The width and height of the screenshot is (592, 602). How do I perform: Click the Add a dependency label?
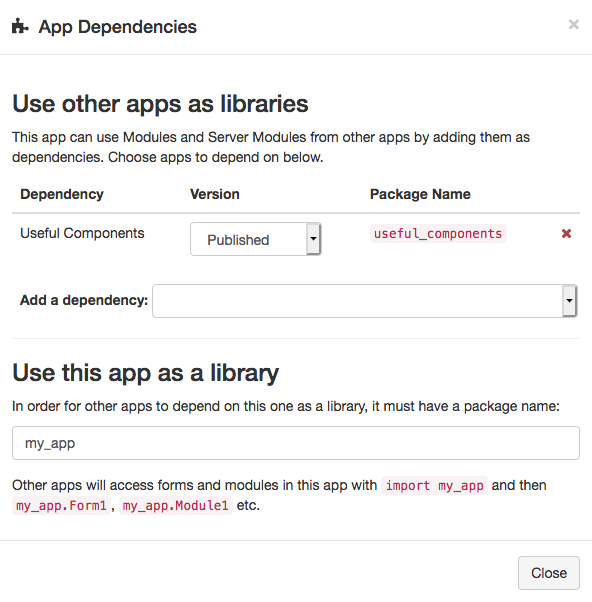[84, 300]
